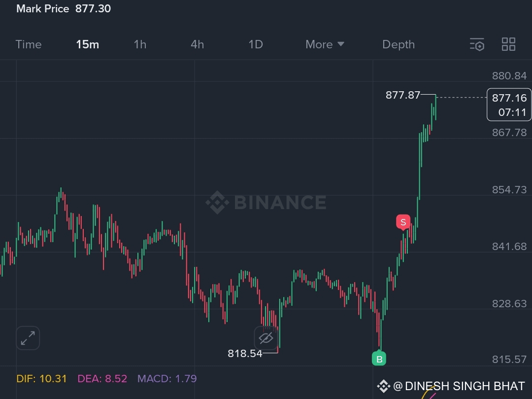Switch to the 1h interval
Screen dimensions: 532x399
pyautogui.click(x=140, y=44)
